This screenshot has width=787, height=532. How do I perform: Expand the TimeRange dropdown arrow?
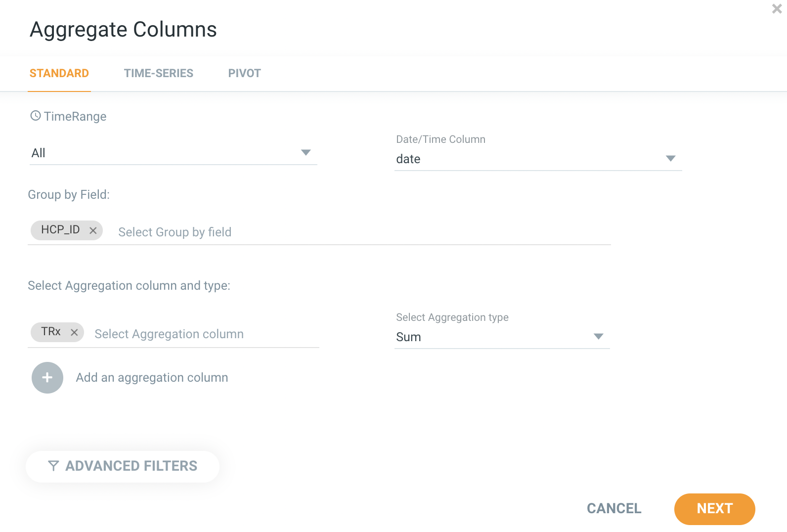(306, 152)
